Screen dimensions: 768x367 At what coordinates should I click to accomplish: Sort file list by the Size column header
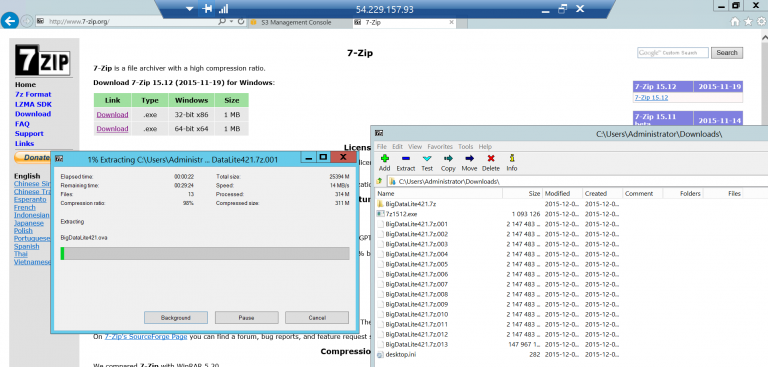coord(522,194)
